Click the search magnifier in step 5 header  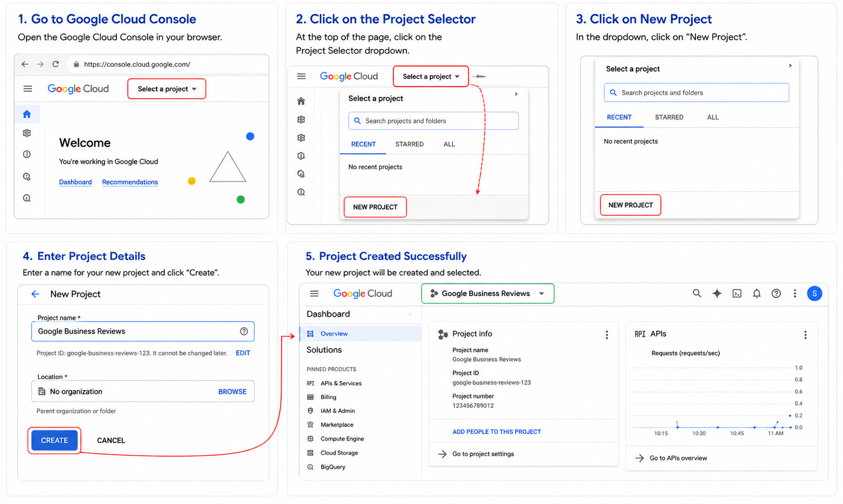click(697, 294)
